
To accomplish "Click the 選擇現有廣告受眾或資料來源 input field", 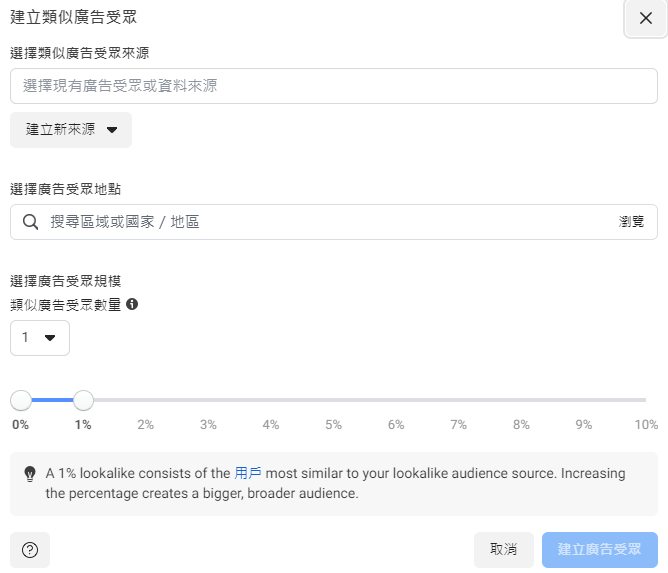I will (x=334, y=86).
